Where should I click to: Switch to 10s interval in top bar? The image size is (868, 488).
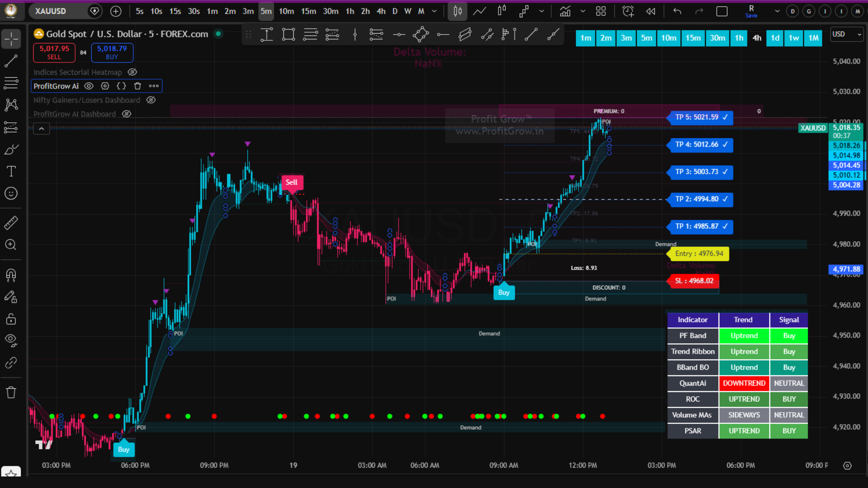coord(156,11)
